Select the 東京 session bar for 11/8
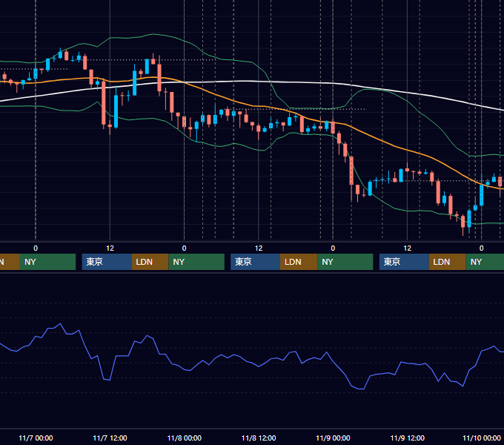 click(256, 262)
